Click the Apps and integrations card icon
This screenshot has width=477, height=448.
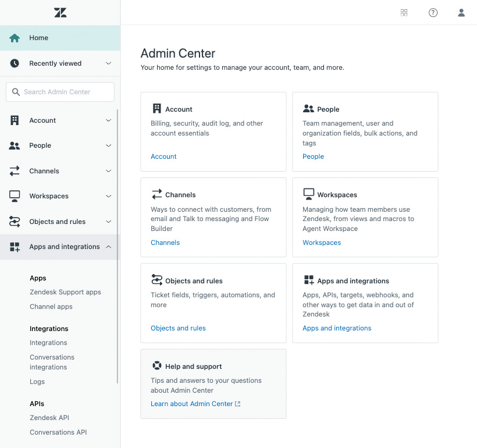309,280
